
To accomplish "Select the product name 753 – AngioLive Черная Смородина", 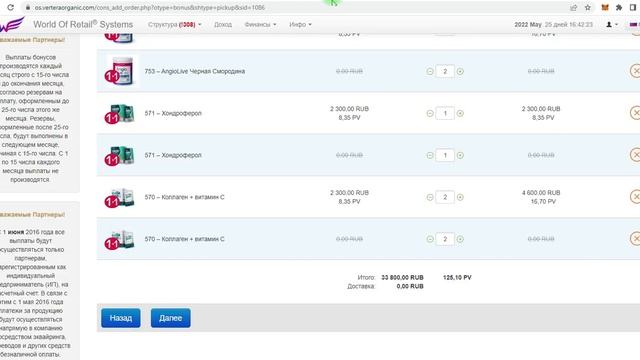I will [195, 71].
